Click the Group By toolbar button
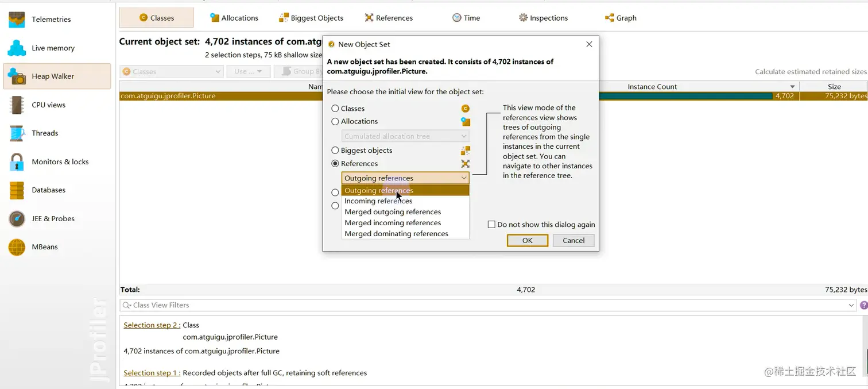This screenshot has width=868, height=389. click(300, 72)
